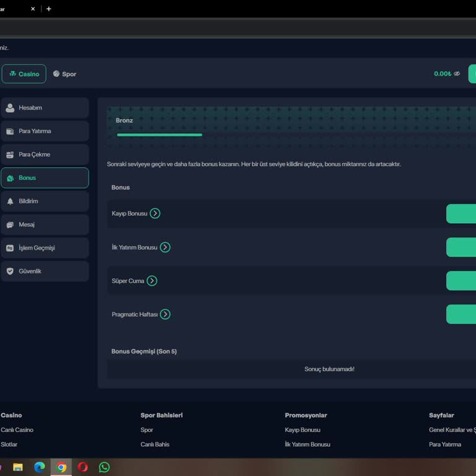Launch Opera browser from the taskbar
The height and width of the screenshot is (476, 476).
click(x=82, y=467)
